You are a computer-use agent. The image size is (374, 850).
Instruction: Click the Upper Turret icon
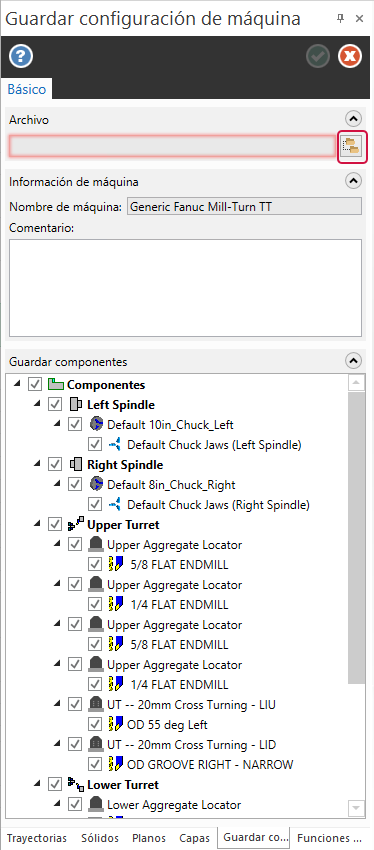point(75,525)
